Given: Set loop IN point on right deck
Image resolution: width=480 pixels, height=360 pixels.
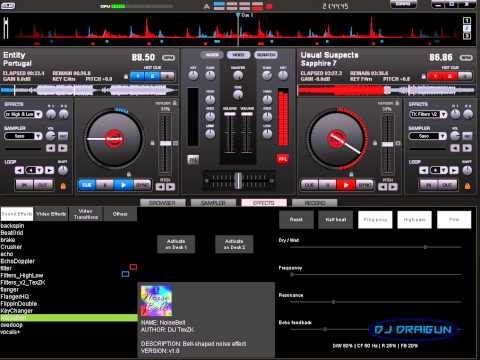Looking at the screenshot, I should point(429,185).
